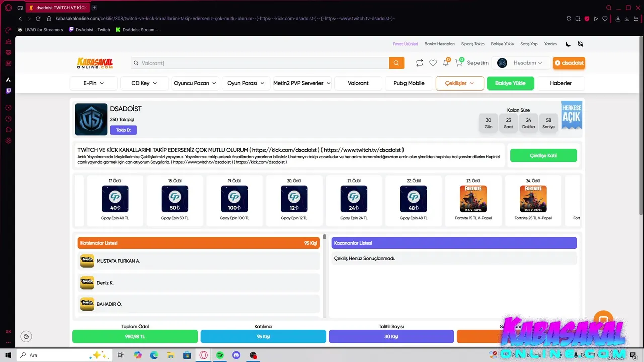Open the favorites heart in site header
This screenshot has height=362, width=644.
coord(433,63)
